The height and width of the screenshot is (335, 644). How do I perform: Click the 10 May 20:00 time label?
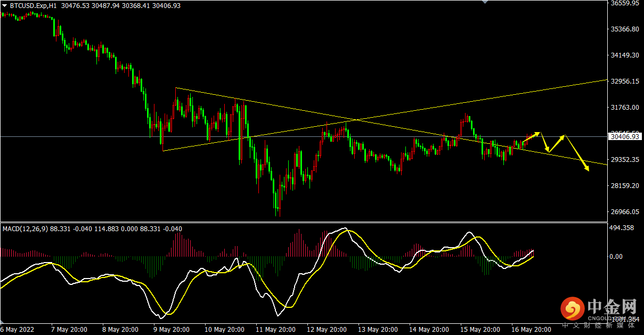pos(224,330)
